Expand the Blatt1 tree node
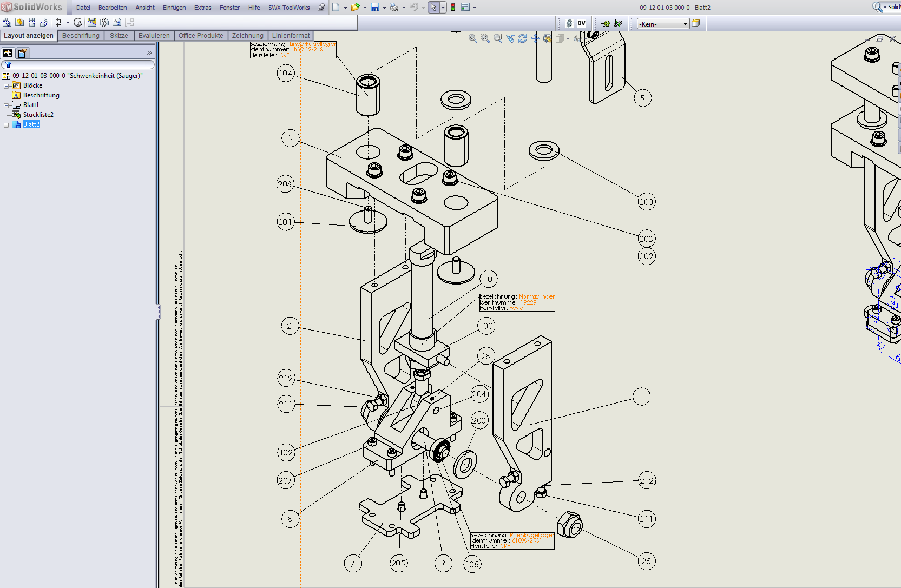This screenshot has height=588, width=901. [x=6, y=105]
